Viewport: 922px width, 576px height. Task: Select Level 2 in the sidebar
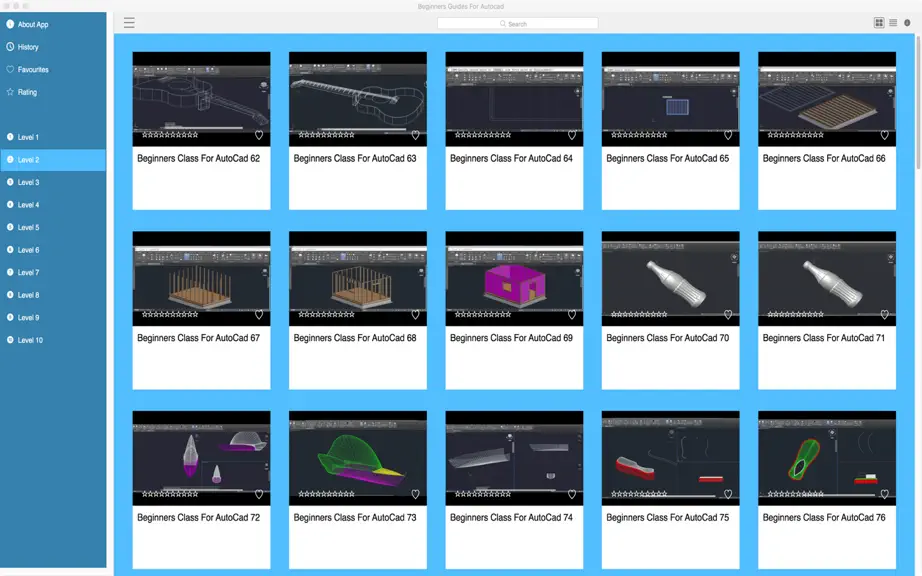(53, 160)
